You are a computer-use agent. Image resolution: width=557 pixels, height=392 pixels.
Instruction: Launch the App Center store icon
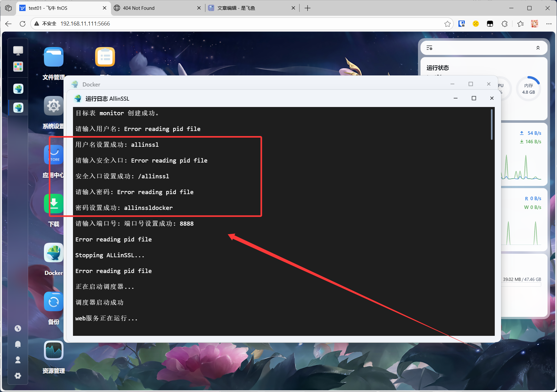pos(54,155)
